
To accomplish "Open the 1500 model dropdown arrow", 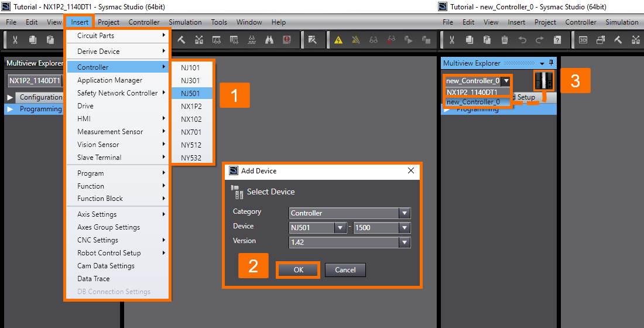I will [405, 228].
